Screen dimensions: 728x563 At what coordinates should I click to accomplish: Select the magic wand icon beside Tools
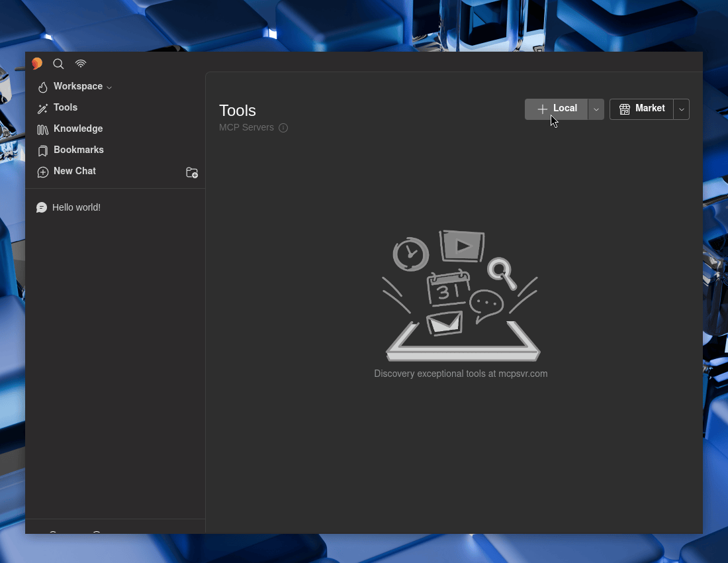[42, 108]
